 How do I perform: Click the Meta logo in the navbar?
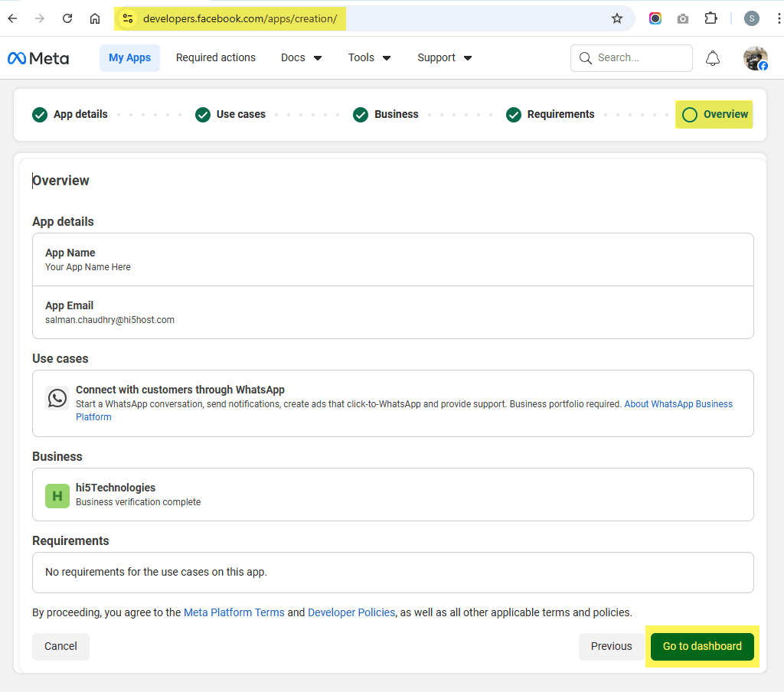point(38,57)
